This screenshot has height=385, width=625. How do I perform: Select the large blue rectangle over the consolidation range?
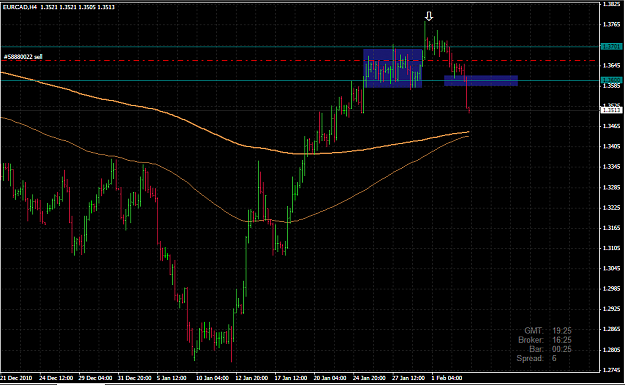tap(393, 68)
